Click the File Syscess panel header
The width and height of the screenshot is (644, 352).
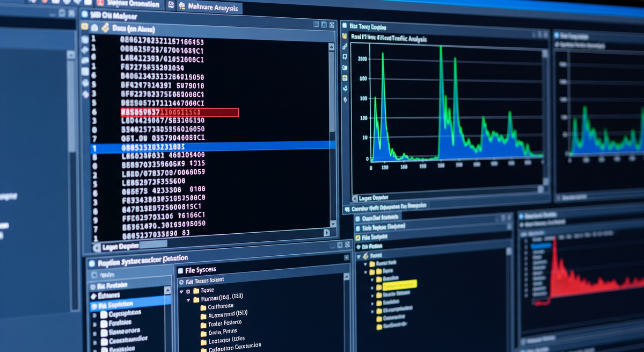pyautogui.click(x=200, y=269)
